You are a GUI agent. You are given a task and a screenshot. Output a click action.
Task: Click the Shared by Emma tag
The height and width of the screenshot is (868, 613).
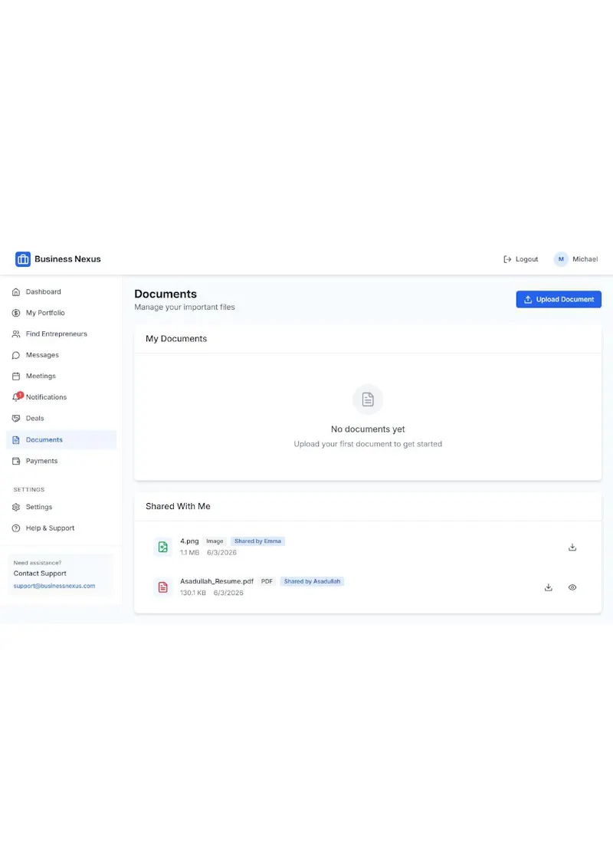pos(257,541)
